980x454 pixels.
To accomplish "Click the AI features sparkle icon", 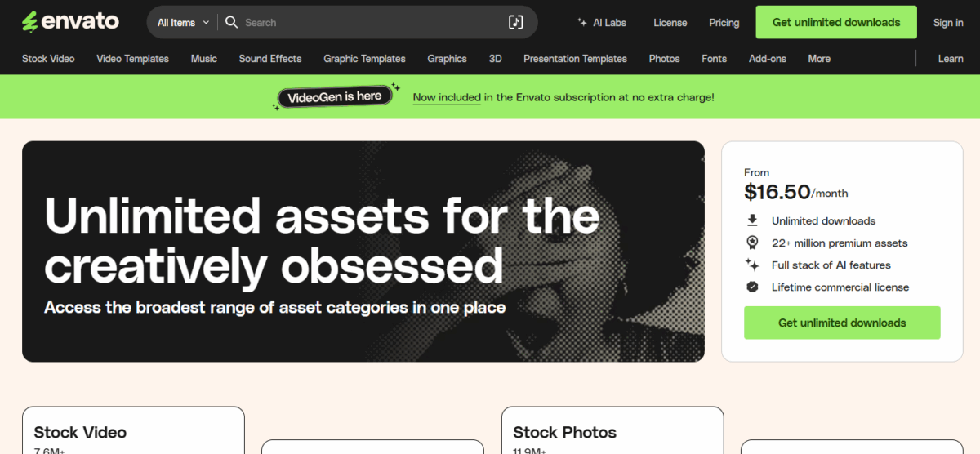I will click(x=752, y=265).
